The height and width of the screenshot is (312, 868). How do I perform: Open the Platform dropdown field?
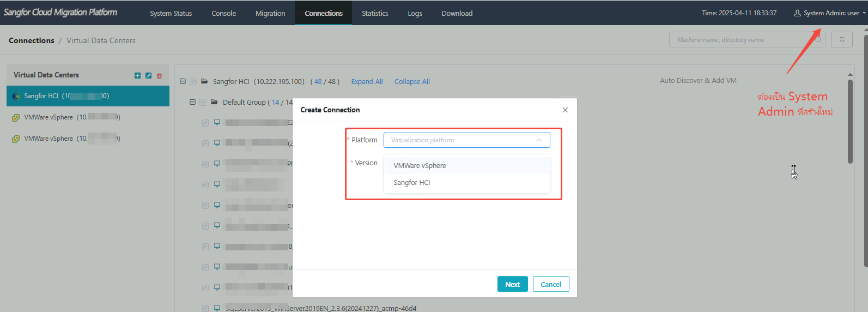tap(466, 140)
